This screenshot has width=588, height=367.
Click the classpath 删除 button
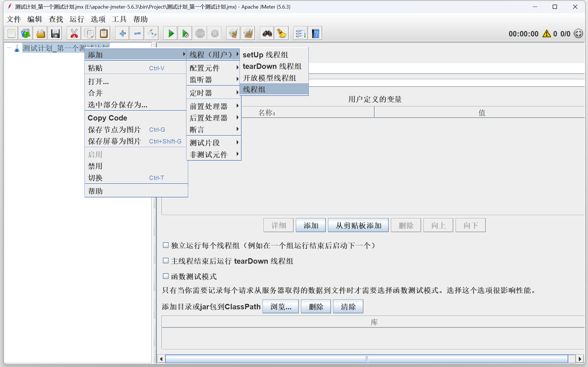tap(316, 306)
